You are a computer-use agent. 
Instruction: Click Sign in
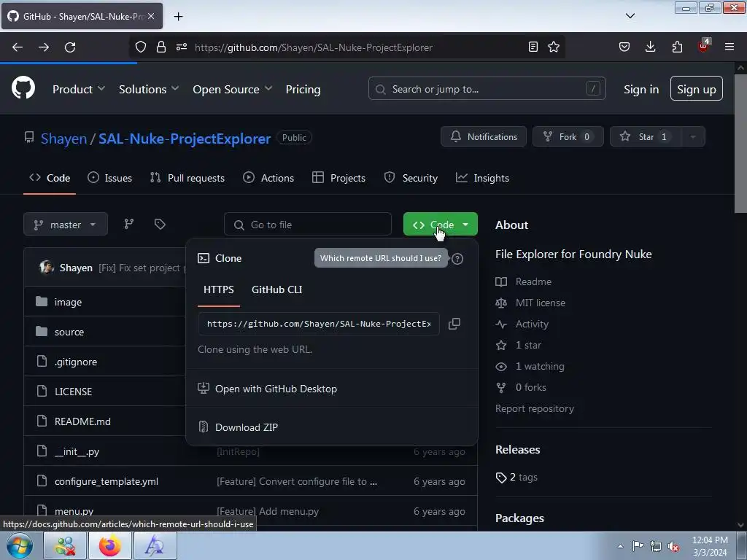[640, 89]
